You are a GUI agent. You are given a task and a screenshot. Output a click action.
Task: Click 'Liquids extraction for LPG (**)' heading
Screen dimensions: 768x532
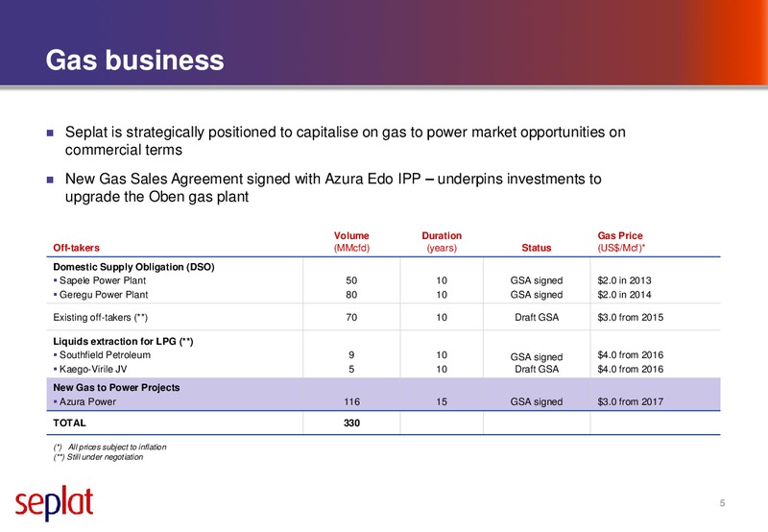(123, 342)
